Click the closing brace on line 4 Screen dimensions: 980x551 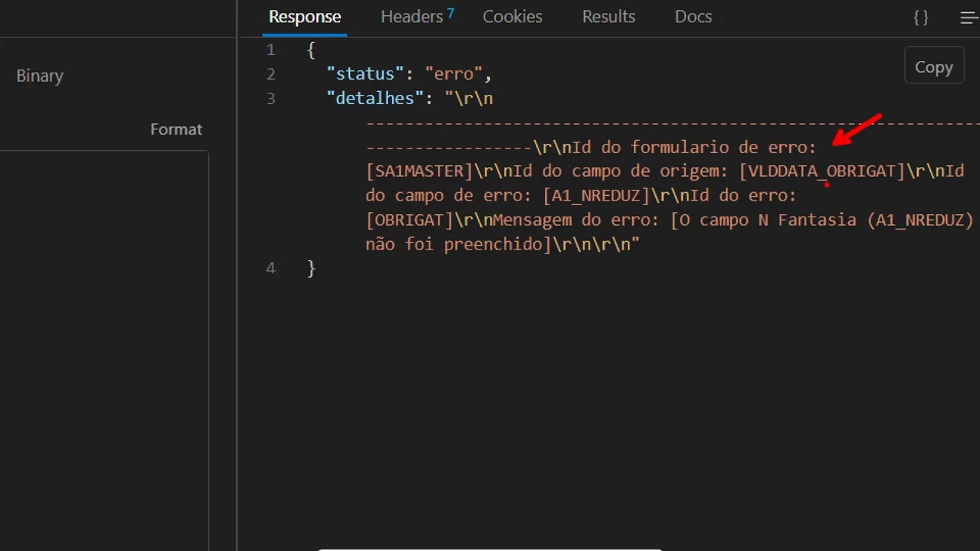click(310, 268)
